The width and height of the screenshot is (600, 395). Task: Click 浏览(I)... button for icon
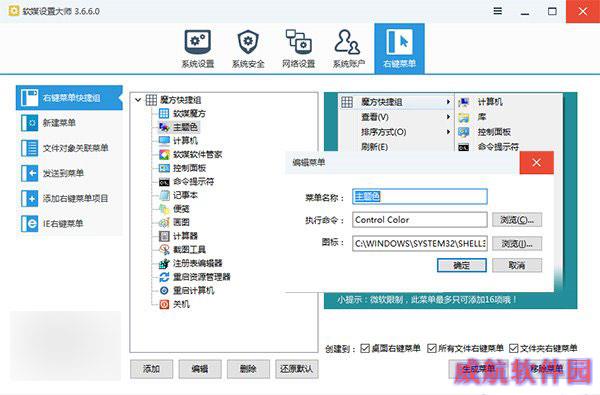(517, 244)
